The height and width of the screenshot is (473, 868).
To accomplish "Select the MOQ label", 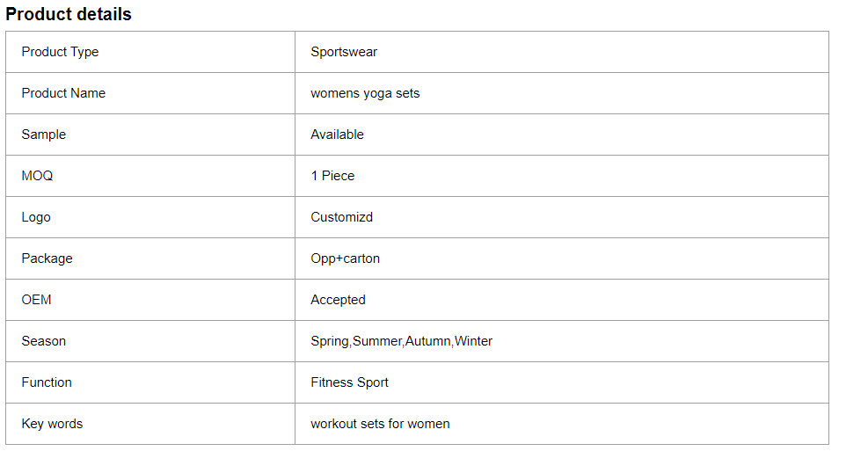I will [x=37, y=176].
